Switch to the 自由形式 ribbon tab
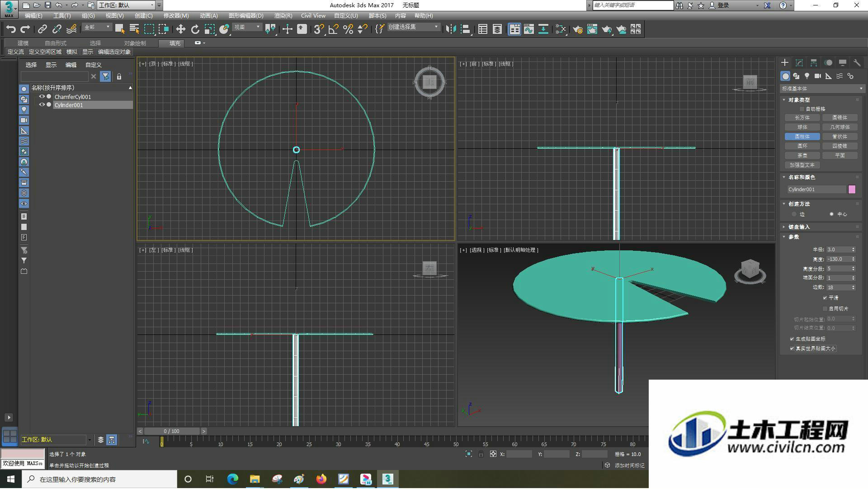The image size is (868, 489). [56, 43]
